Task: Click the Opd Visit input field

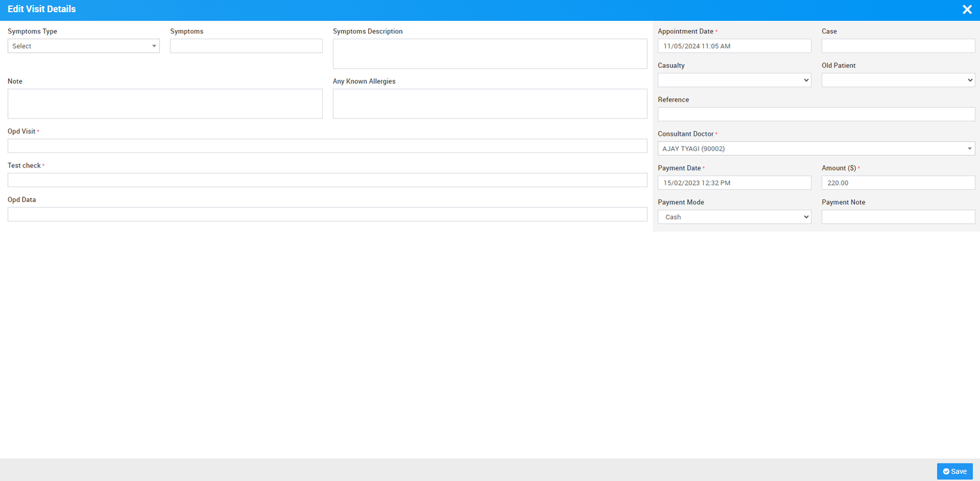Action: pyautogui.click(x=327, y=146)
